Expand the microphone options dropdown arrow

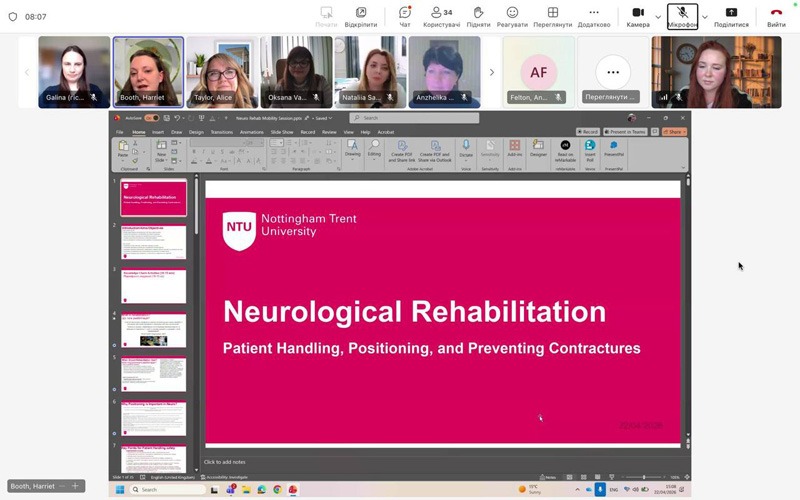coord(705,16)
